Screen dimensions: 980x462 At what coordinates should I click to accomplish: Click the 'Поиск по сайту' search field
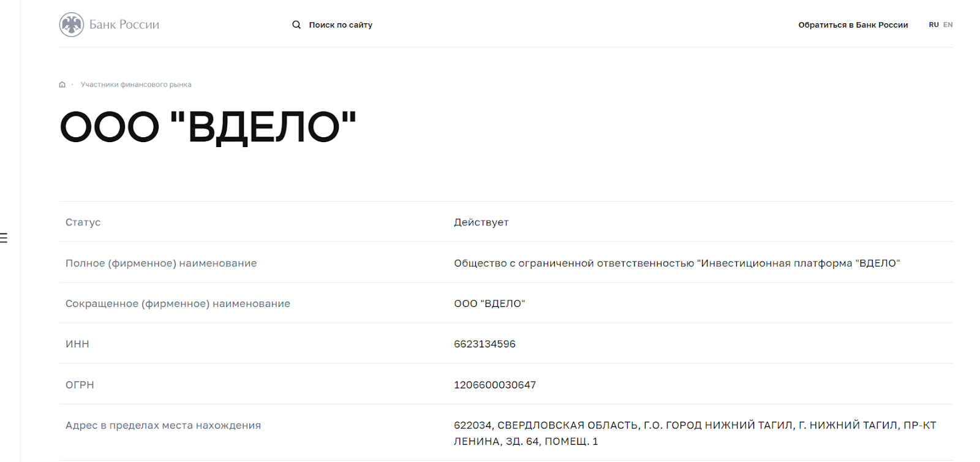coord(341,25)
